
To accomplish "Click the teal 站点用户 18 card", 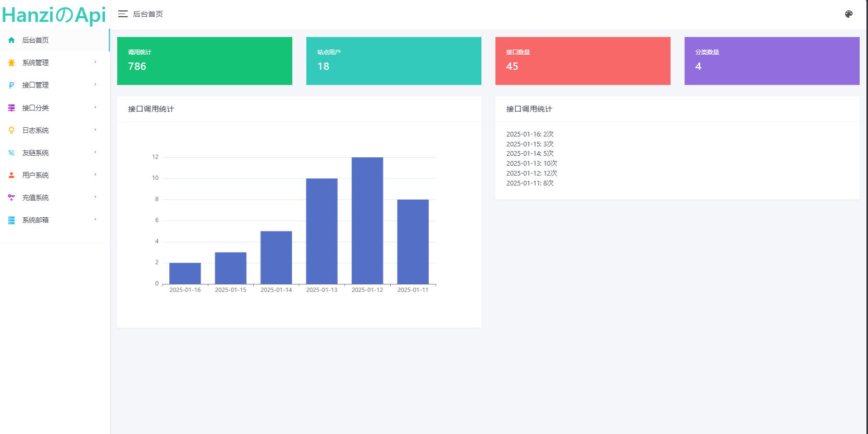I will pyautogui.click(x=394, y=61).
